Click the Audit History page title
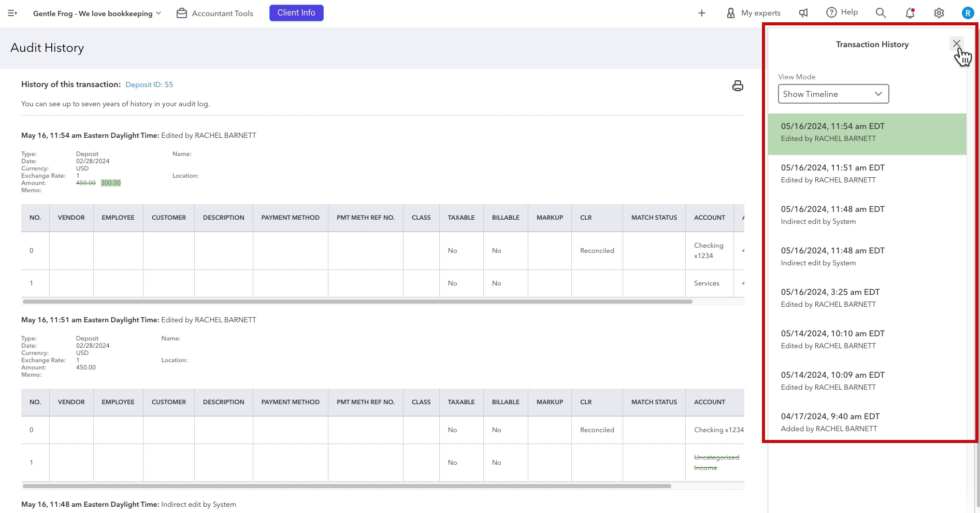980x513 pixels. click(x=47, y=48)
